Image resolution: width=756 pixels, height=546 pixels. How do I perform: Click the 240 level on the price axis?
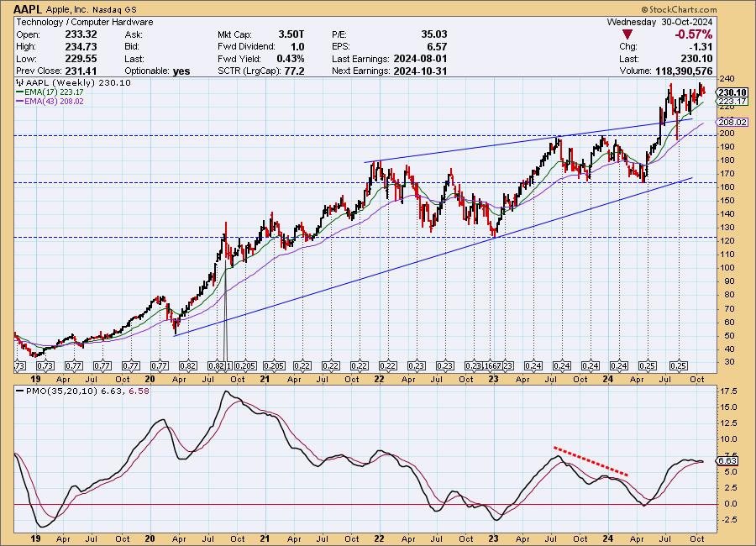click(727, 79)
